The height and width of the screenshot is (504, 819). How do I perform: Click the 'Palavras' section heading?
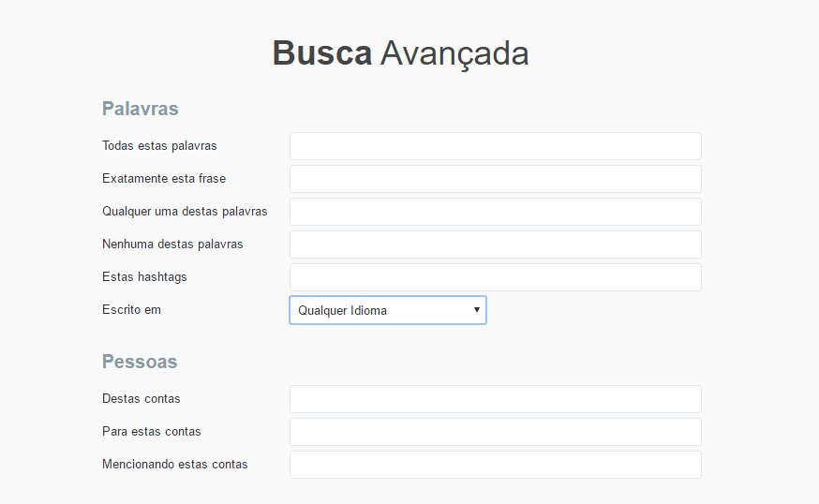[140, 109]
